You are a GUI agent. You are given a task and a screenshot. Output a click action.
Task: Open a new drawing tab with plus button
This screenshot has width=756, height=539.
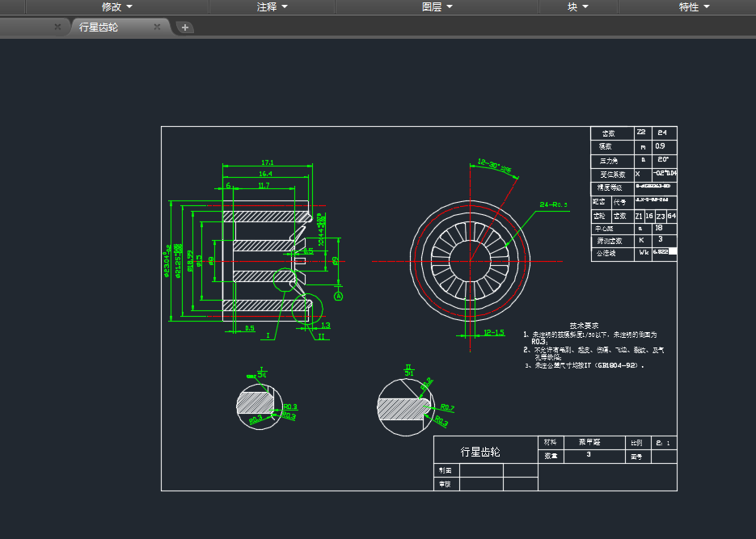tap(185, 27)
